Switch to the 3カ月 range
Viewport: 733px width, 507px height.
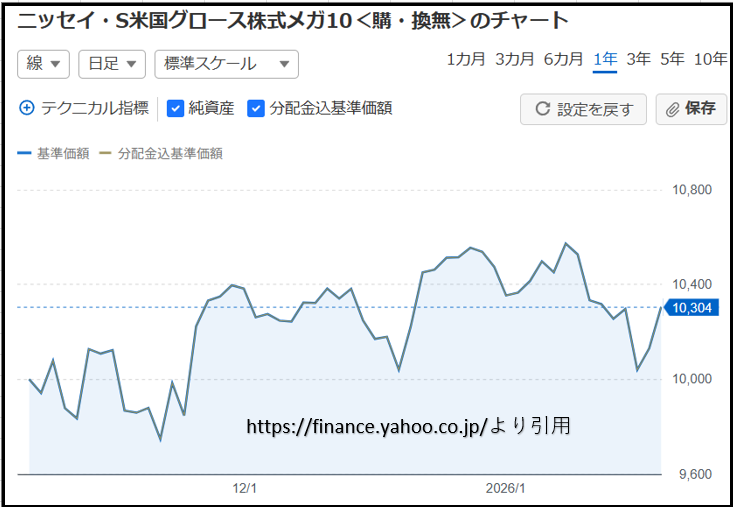pos(514,59)
